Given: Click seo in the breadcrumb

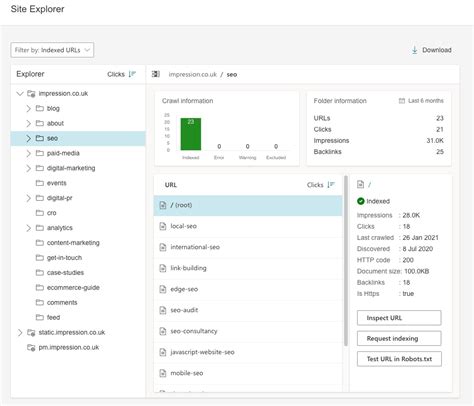Looking at the screenshot, I should pos(232,74).
